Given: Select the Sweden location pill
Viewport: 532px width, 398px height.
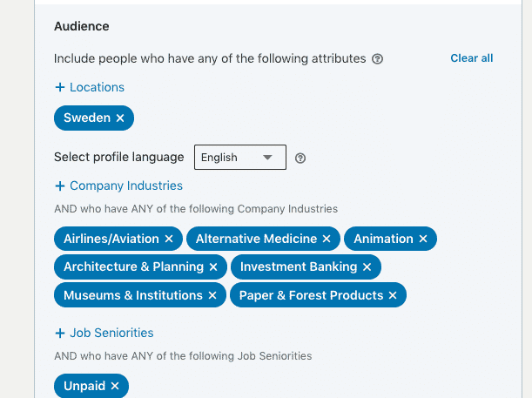Looking at the screenshot, I should point(86,118).
